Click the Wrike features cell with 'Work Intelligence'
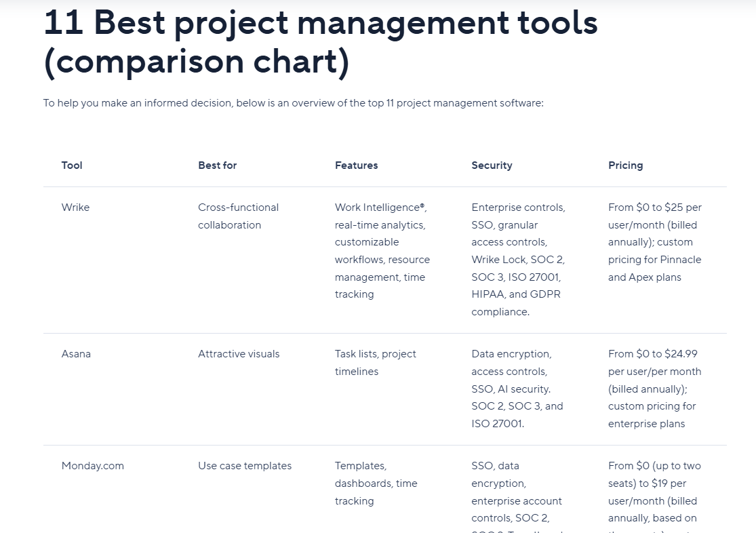 pos(382,251)
